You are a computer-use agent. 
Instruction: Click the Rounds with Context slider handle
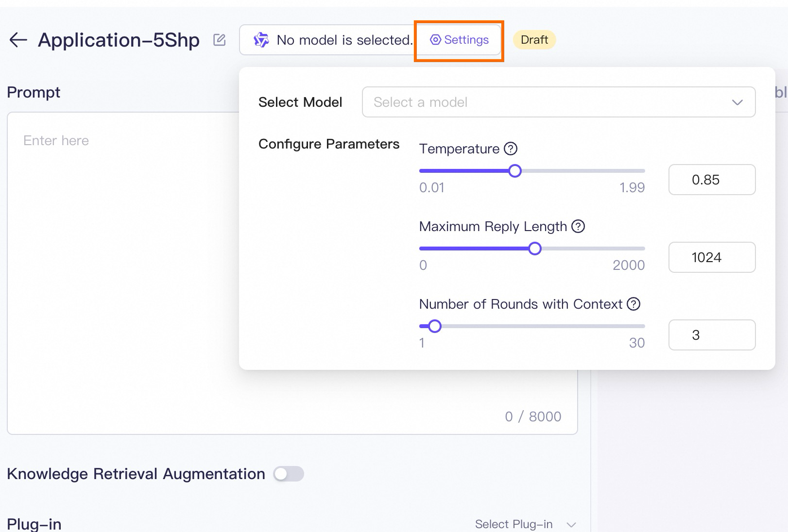tap(435, 326)
